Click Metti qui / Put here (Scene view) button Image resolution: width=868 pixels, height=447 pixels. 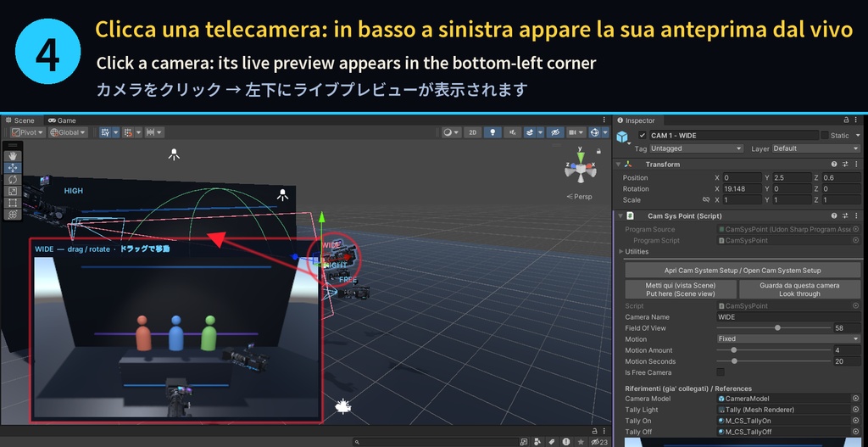click(x=681, y=289)
